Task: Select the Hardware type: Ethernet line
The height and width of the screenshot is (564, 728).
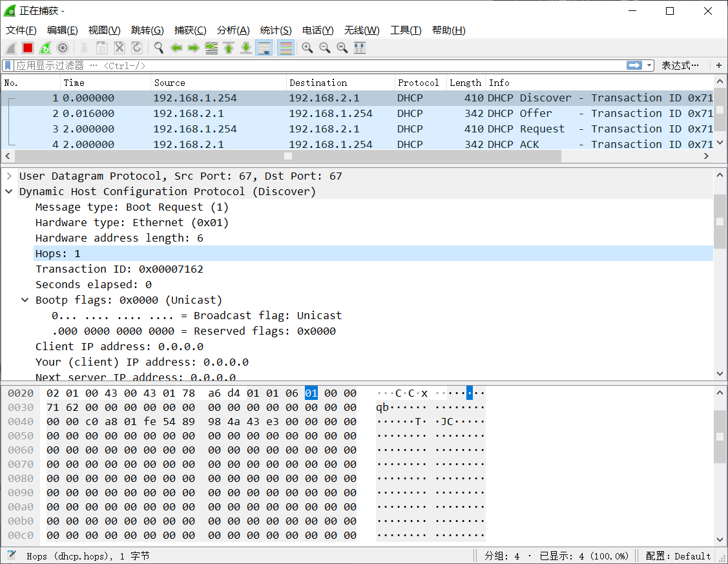Action: point(132,222)
